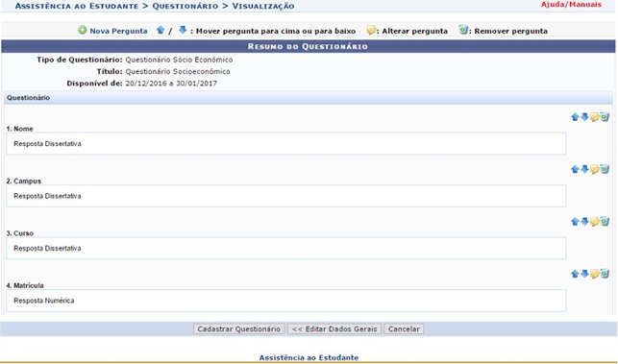Click the Campus Resposta Dissertativa field
This screenshot has width=618, height=364.
(x=286, y=196)
